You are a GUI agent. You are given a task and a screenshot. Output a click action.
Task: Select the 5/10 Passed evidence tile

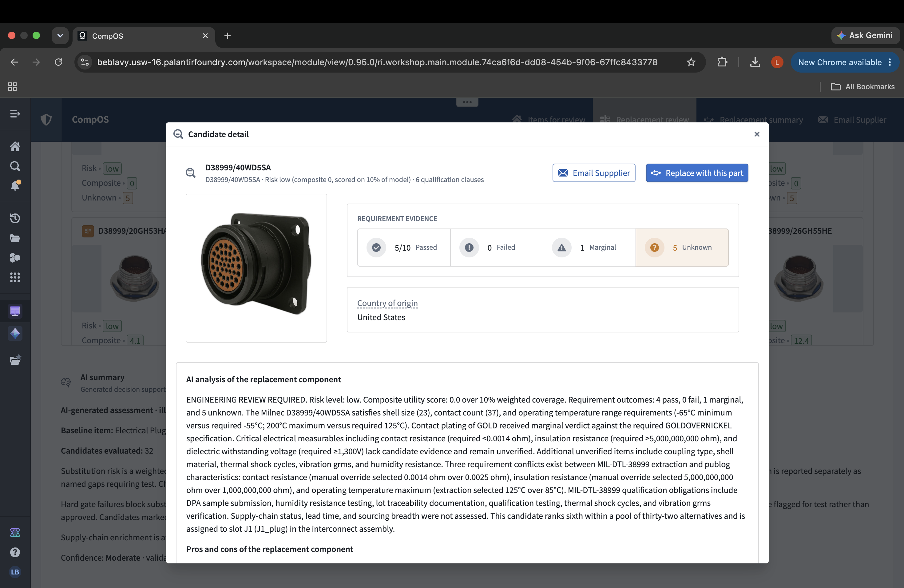(404, 247)
